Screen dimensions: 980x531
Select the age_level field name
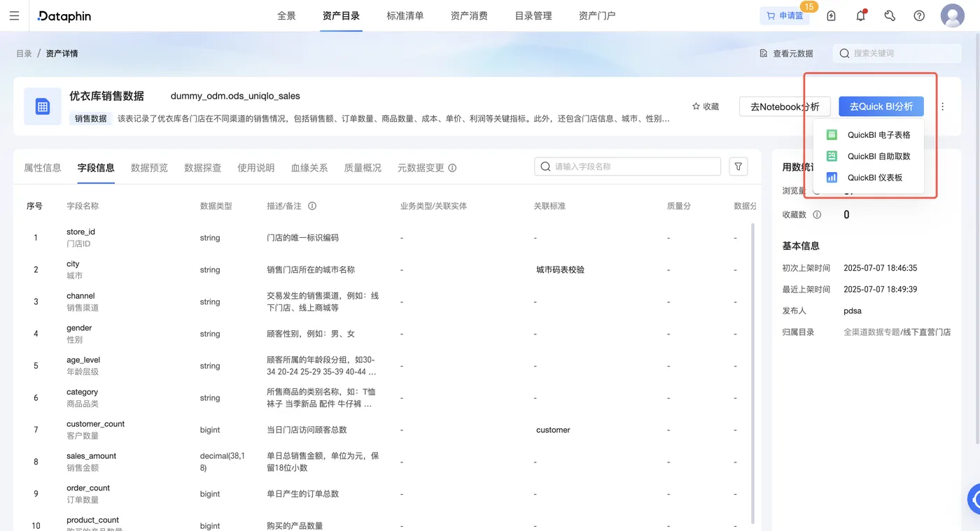tap(83, 360)
